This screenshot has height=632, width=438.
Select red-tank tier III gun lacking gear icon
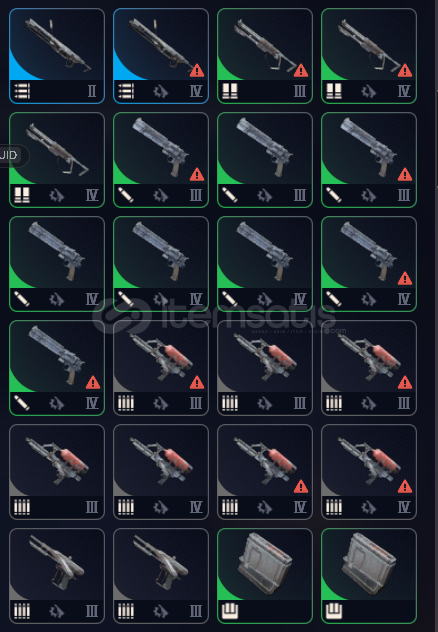click(x=57, y=472)
